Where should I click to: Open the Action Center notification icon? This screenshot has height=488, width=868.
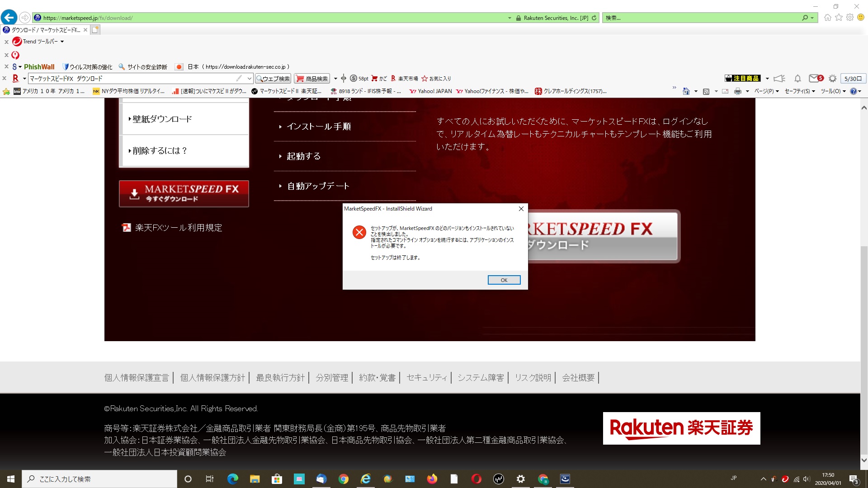pyautogui.click(x=854, y=479)
